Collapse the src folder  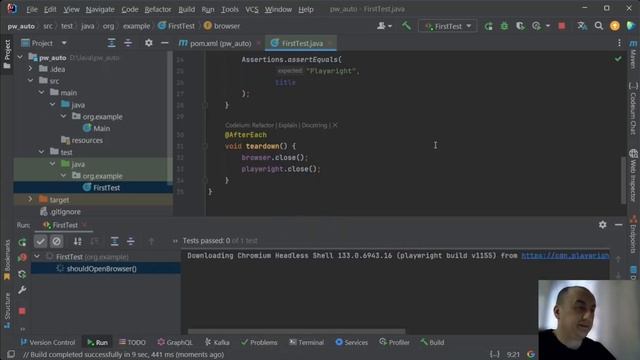[x=31, y=81]
